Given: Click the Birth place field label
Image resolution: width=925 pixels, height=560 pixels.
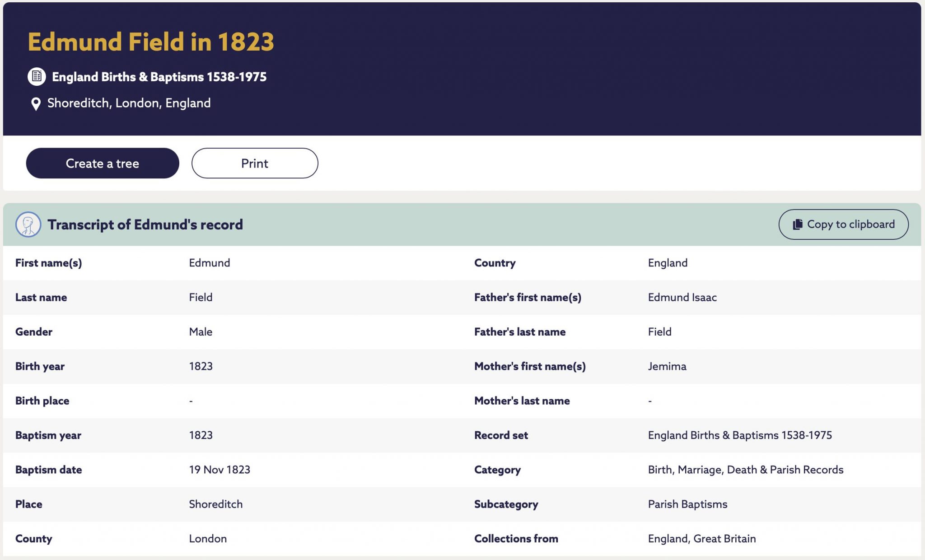Looking at the screenshot, I should pyautogui.click(x=42, y=401).
